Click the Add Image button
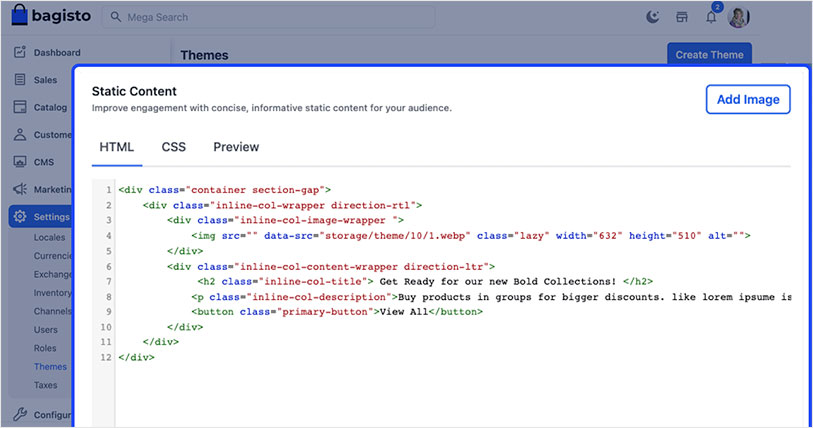813x428 pixels. click(748, 99)
